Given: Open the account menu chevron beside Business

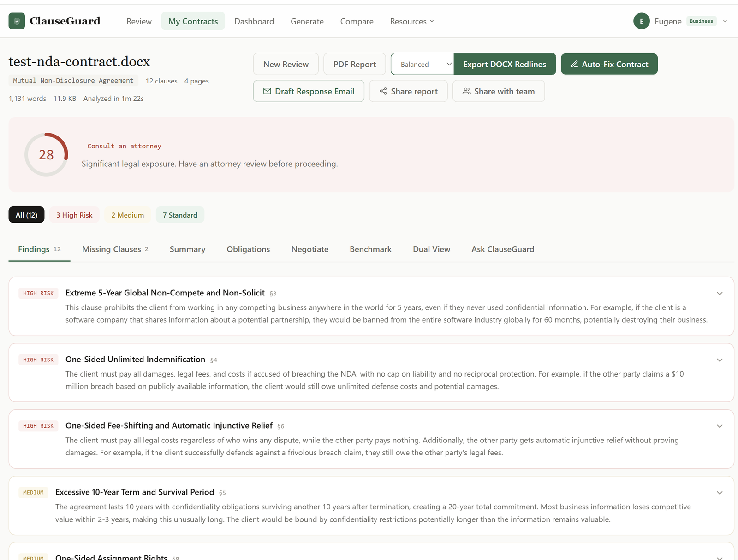Looking at the screenshot, I should 725,21.
